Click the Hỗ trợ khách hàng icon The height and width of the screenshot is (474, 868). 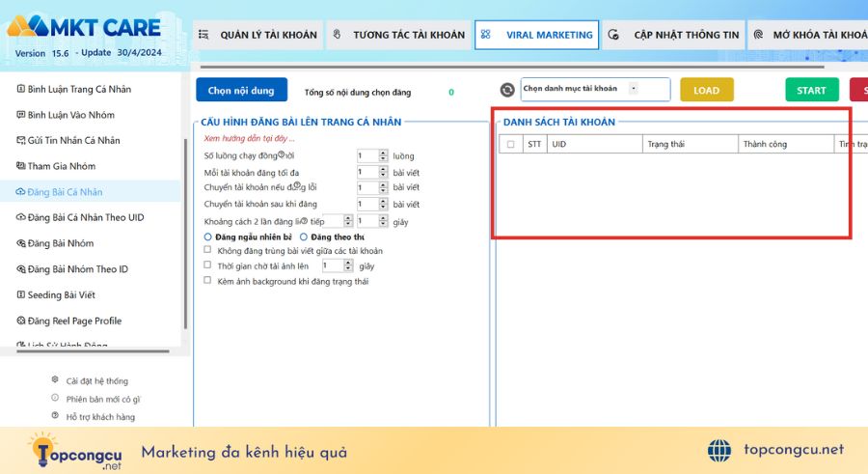(55, 415)
